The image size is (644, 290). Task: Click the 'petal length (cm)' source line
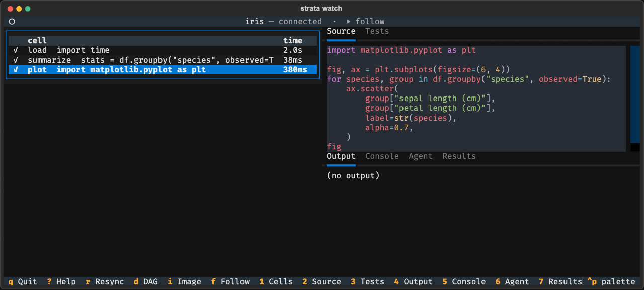click(431, 108)
